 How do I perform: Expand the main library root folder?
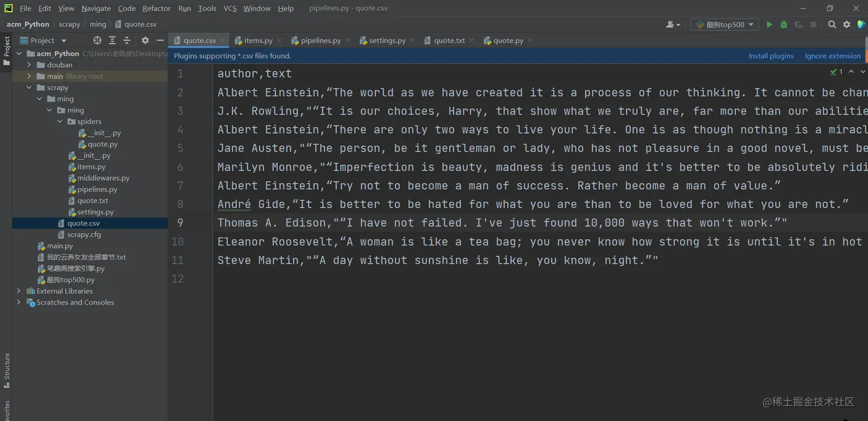coord(29,76)
